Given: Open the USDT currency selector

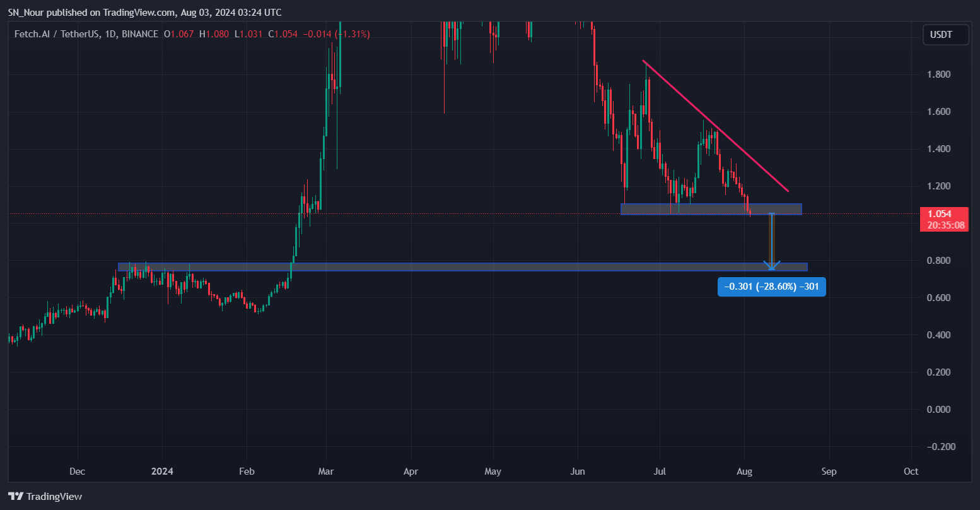Looking at the screenshot, I should point(946,35).
